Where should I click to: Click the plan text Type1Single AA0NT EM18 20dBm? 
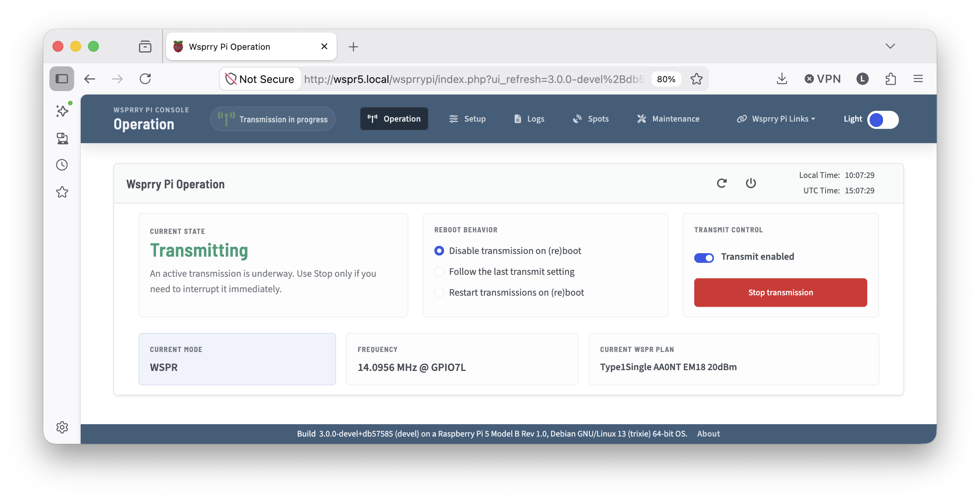pos(668,367)
